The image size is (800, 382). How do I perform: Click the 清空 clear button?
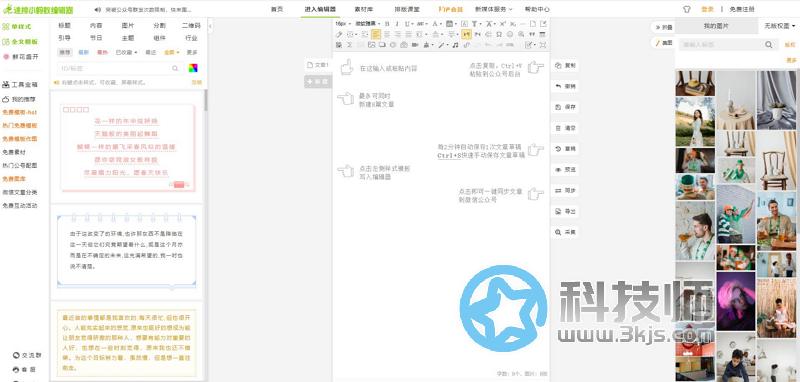tap(565, 128)
